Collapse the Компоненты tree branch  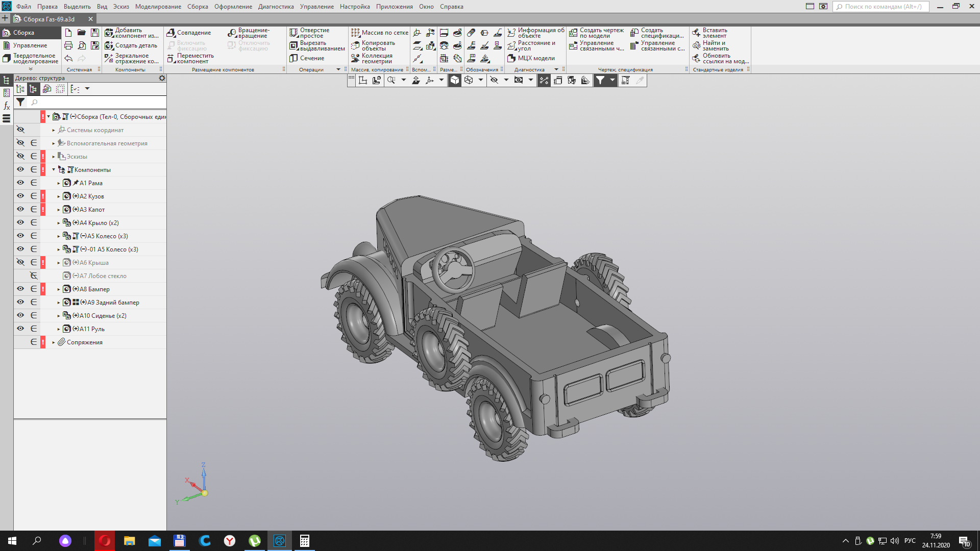[54, 170]
